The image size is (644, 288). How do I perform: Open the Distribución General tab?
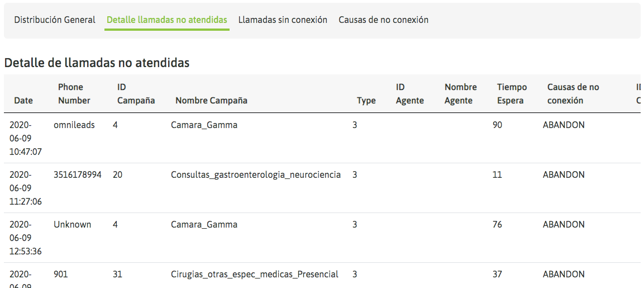[55, 20]
